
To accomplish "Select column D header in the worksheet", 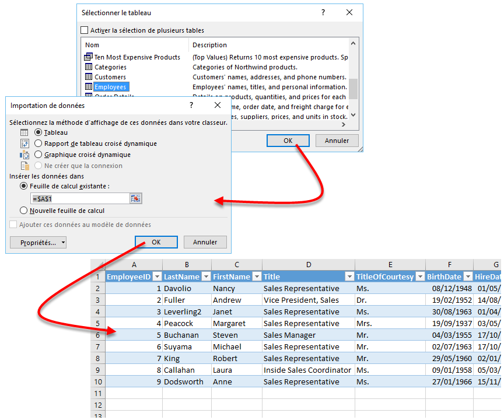I will click(x=308, y=265).
